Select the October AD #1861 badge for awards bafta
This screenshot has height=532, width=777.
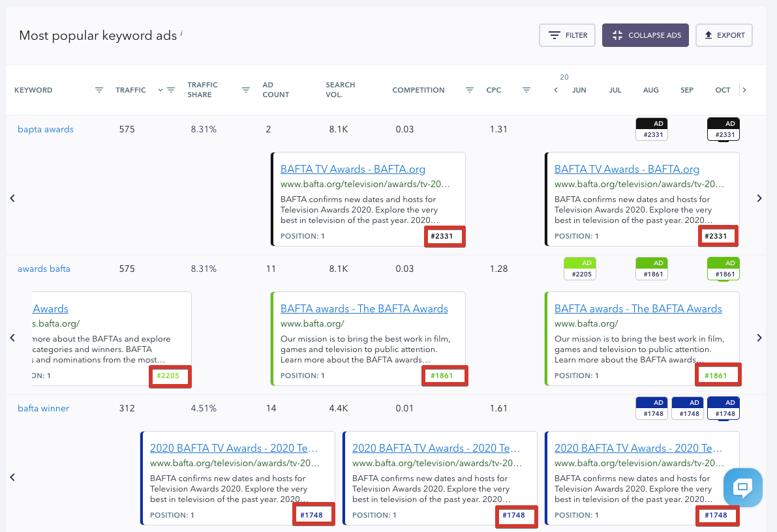click(x=724, y=269)
